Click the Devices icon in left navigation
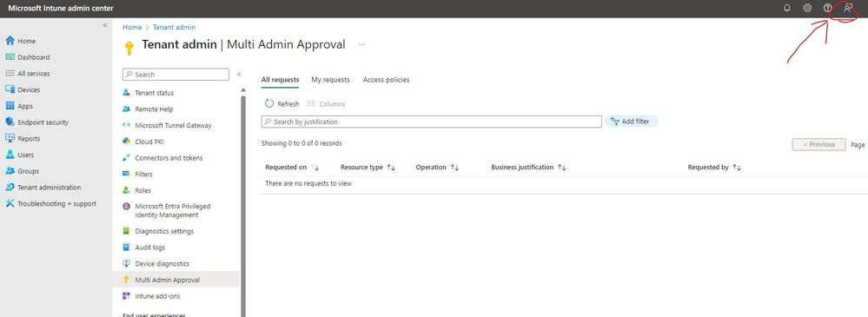This screenshot has height=317, width=868. [10, 89]
